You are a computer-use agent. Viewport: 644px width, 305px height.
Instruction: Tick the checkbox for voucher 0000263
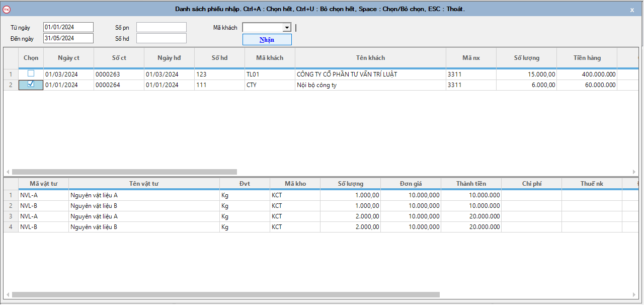(31, 73)
